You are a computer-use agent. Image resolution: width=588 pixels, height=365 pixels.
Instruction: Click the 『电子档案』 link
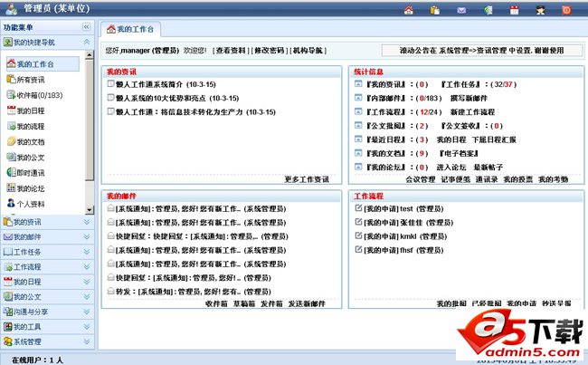[459, 153]
